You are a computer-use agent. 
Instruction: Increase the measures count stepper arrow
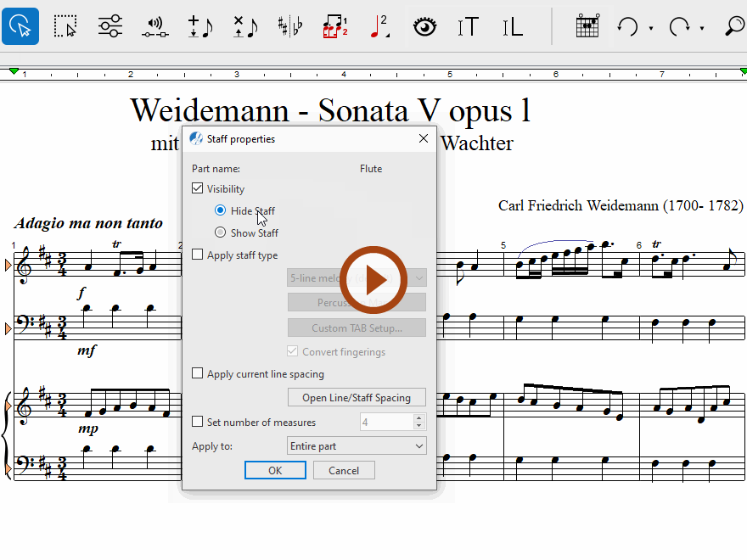(418, 418)
